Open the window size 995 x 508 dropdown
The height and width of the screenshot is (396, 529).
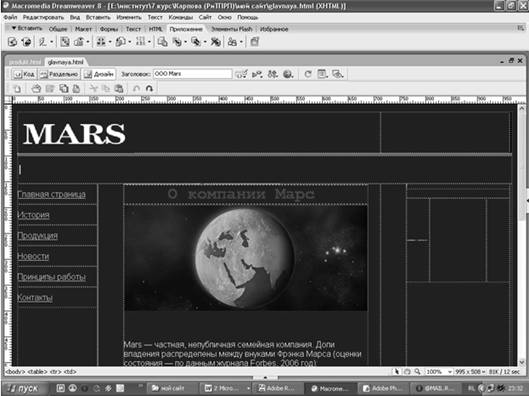tap(470, 372)
